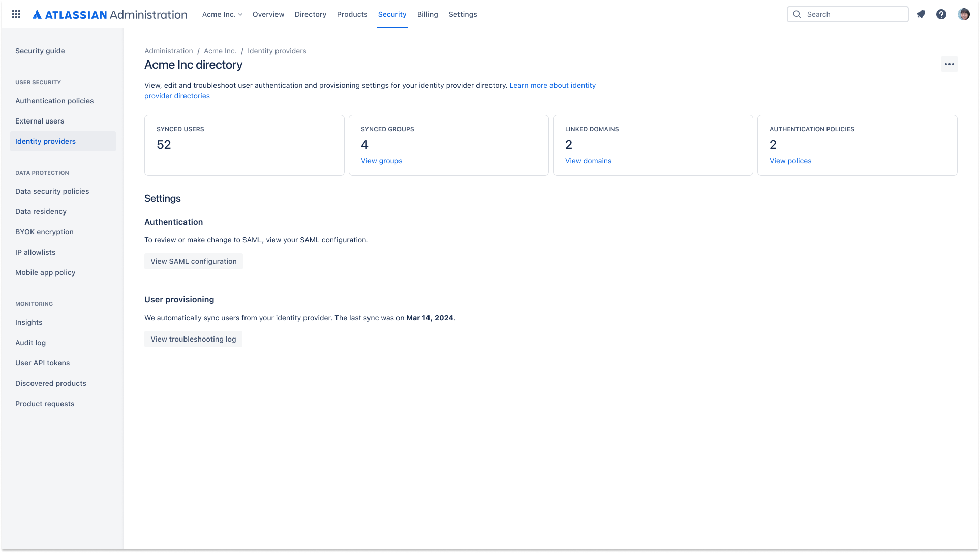This screenshot has height=553, width=980.
Task: Expand the Administration breadcrumb link
Action: (x=168, y=50)
